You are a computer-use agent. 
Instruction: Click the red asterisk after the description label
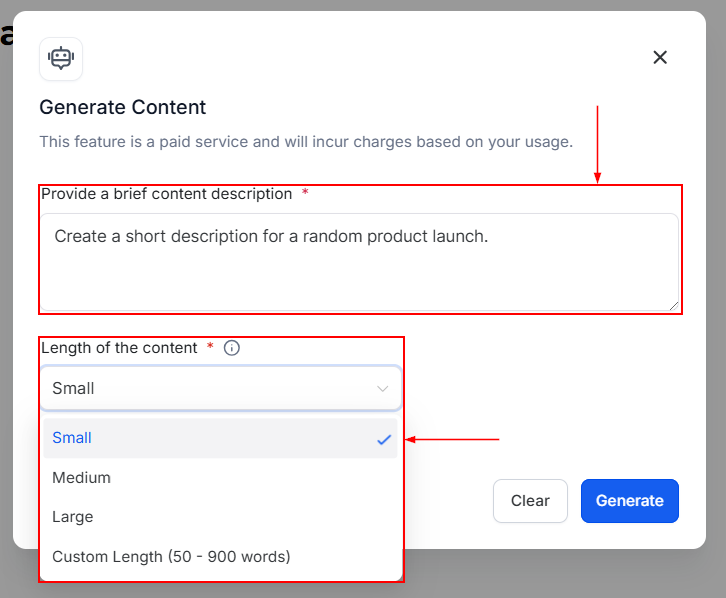click(x=305, y=193)
